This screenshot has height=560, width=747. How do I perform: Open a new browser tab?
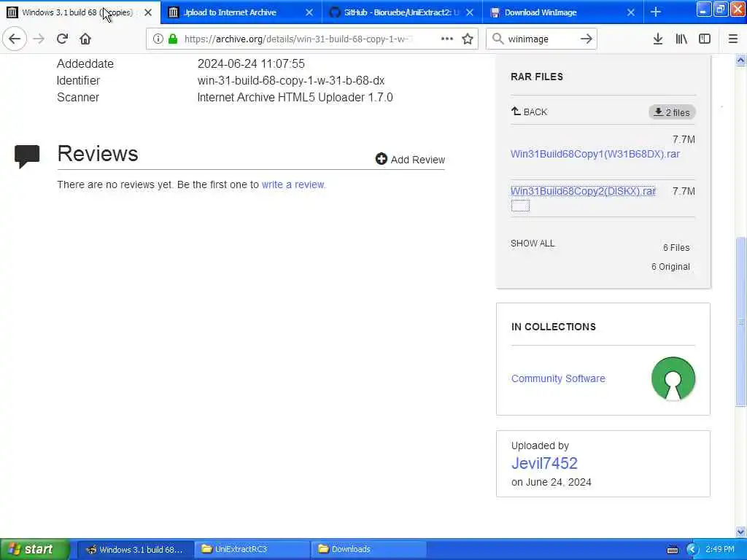(656, 12)
